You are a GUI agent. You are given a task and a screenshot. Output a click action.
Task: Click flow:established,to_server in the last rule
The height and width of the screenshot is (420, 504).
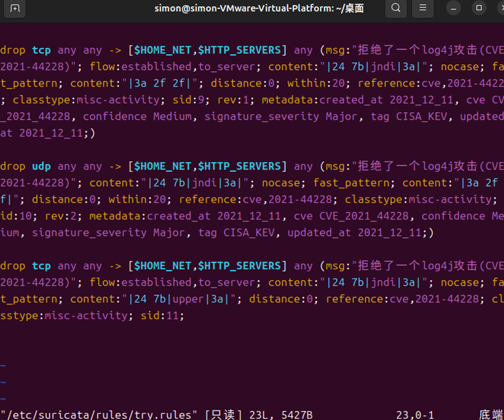click(172, 283)
